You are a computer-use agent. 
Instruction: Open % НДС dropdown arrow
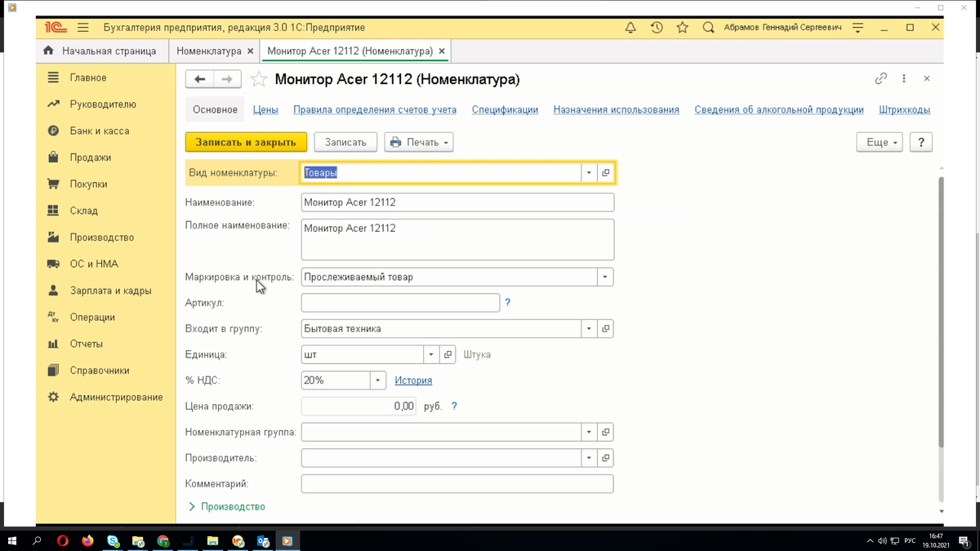377,380
